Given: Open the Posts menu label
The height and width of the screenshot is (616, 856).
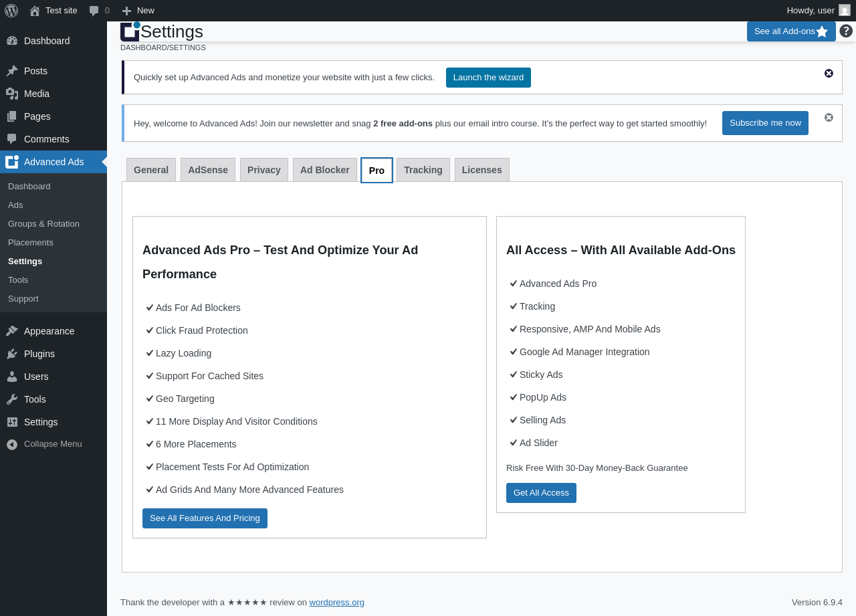Looking at the screenshot, I should tap(35, 71).
